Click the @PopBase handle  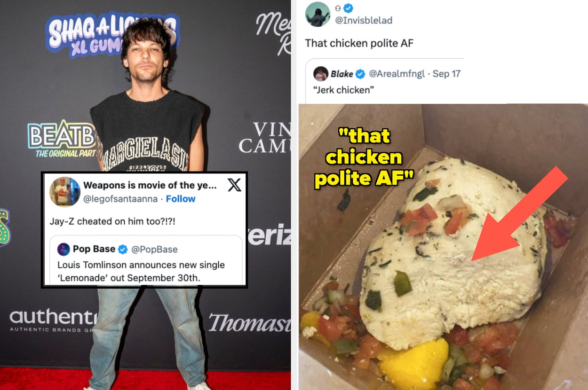[x=154, y=249]
